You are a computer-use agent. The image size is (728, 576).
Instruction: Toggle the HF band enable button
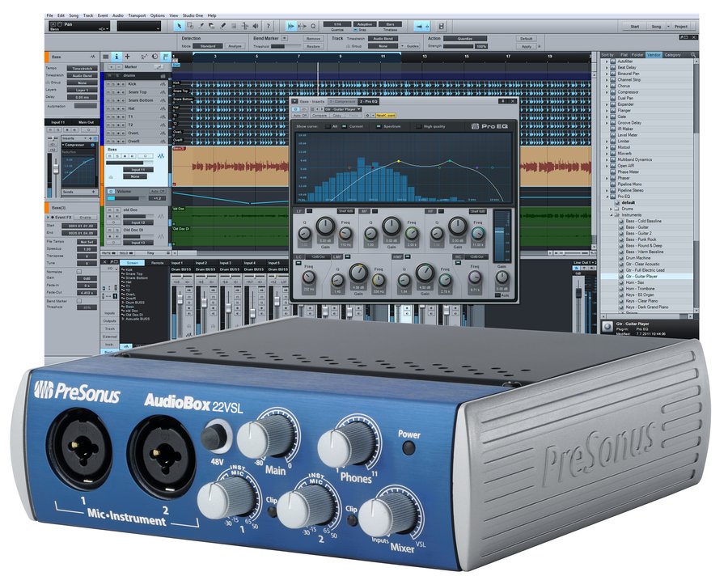(x=442, y=211)
